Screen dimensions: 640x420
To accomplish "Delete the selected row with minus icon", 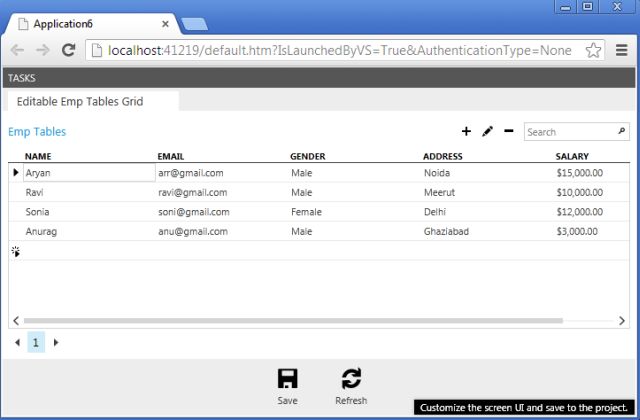I will [509, 131].
